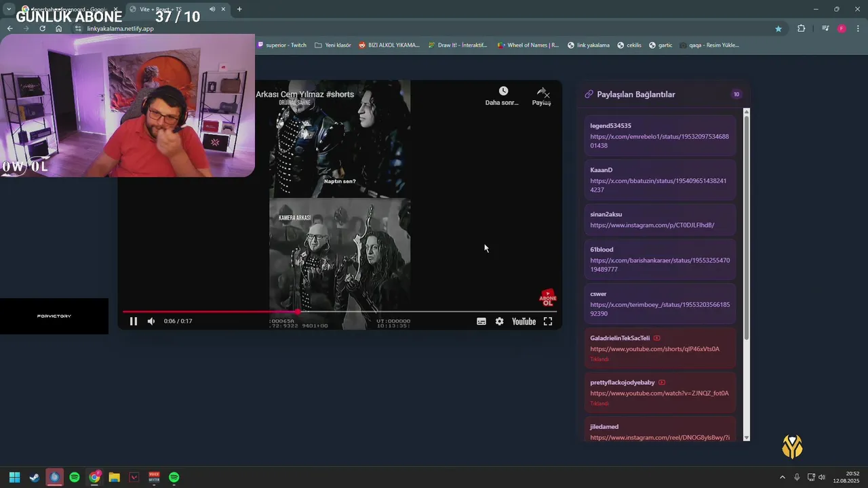Go to the browser home page

click(58, 28)
